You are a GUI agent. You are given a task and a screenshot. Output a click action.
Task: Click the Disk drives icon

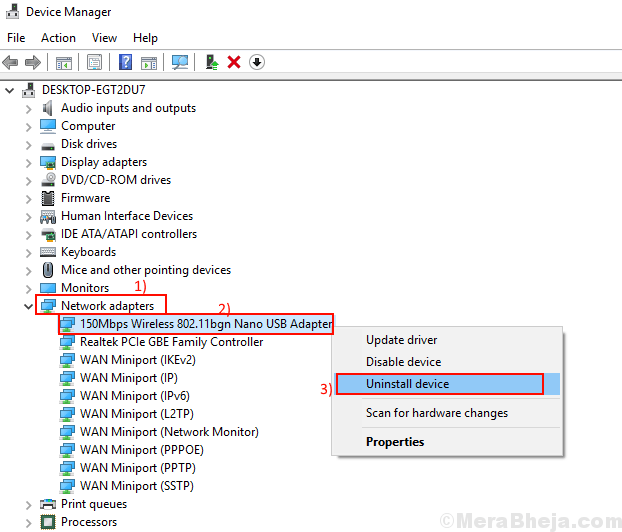click(x=48, y=145)
